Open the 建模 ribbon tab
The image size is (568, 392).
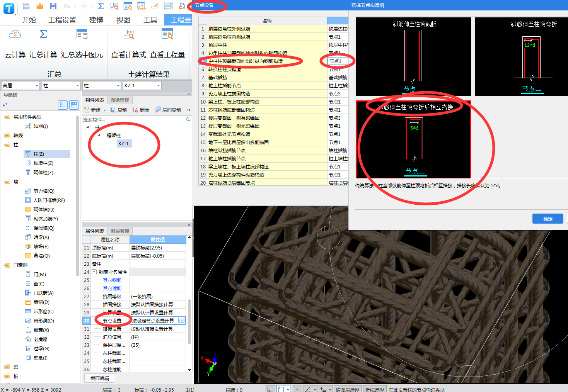coord(96,20)
